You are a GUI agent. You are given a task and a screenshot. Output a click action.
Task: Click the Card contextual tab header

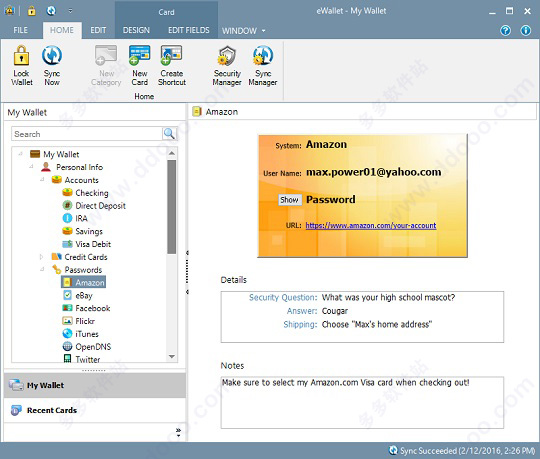166,12
